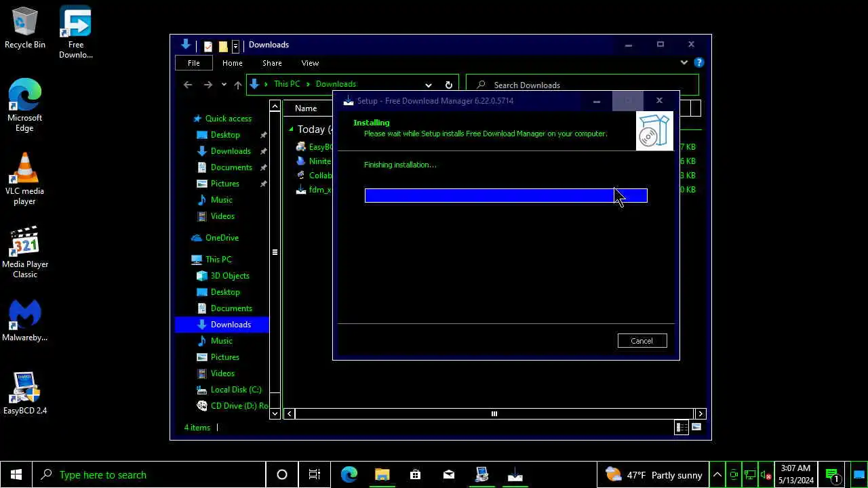Expand address bar history dropdown
868x488 pixels.
[x=428, y=85]
